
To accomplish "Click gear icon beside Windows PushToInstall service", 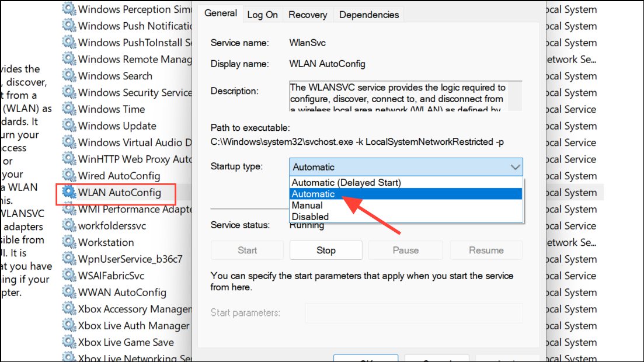I will point(69,42).
